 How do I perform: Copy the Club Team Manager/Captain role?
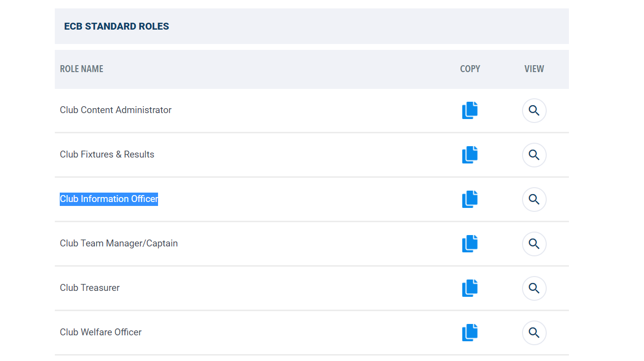coord(470,243)
